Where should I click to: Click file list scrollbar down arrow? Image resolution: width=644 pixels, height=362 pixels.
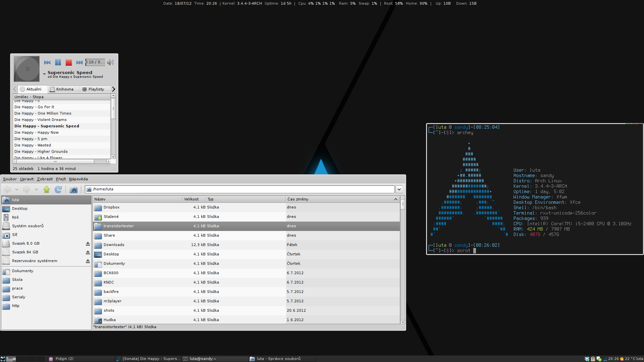click(x=403, y=322)
